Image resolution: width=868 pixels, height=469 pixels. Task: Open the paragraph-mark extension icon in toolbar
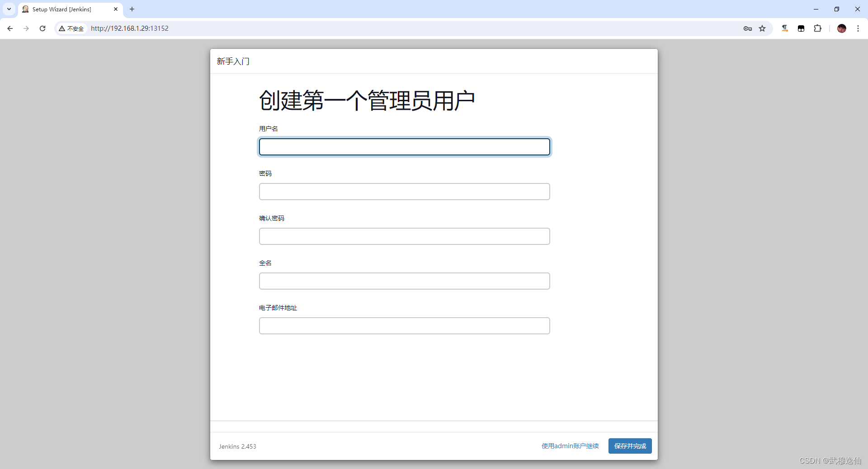tap(785, 28)
